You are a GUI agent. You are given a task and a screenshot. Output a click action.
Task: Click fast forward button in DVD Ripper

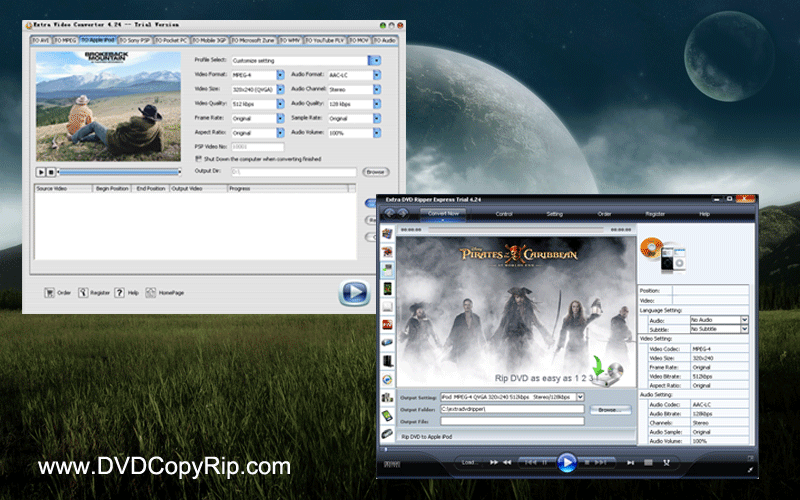[x=493, y=462]
